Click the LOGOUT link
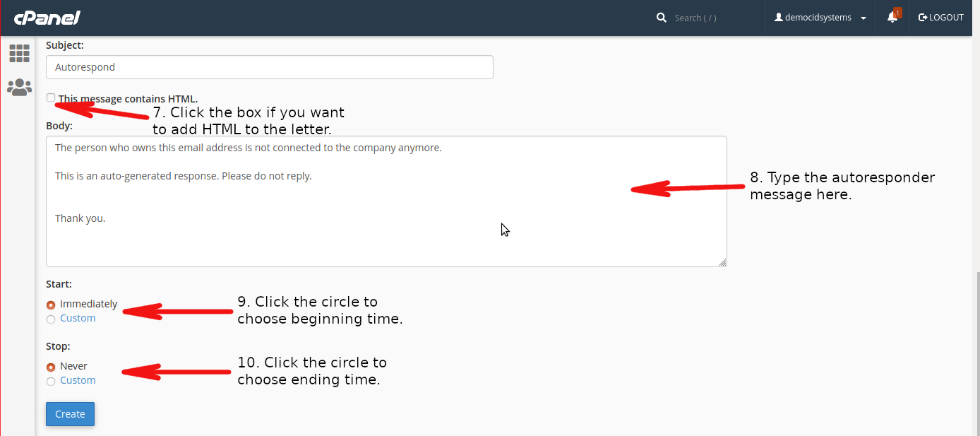980x436 pixels. click(x=941, y=18)
